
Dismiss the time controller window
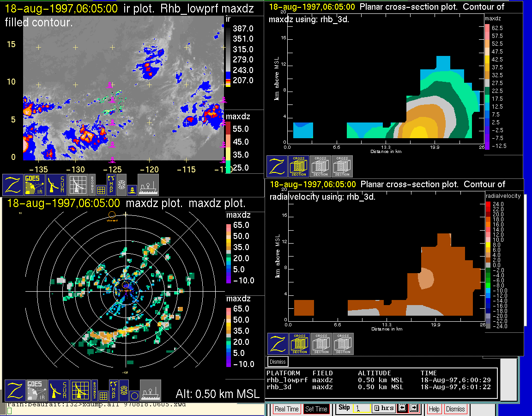click(x=455, y=409)
